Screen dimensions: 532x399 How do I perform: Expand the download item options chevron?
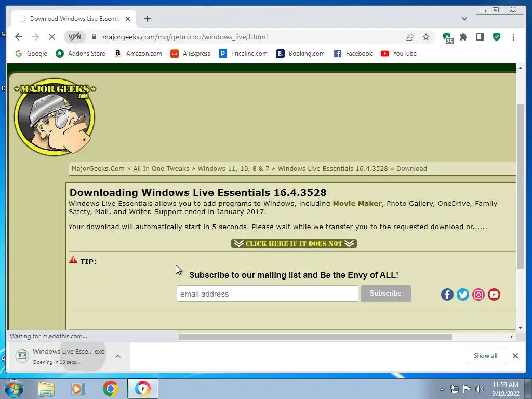pos(118,356)
